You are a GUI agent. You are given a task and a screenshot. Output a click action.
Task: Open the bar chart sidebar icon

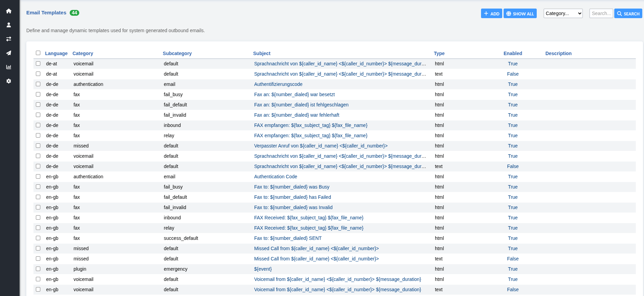pos(9,67)
